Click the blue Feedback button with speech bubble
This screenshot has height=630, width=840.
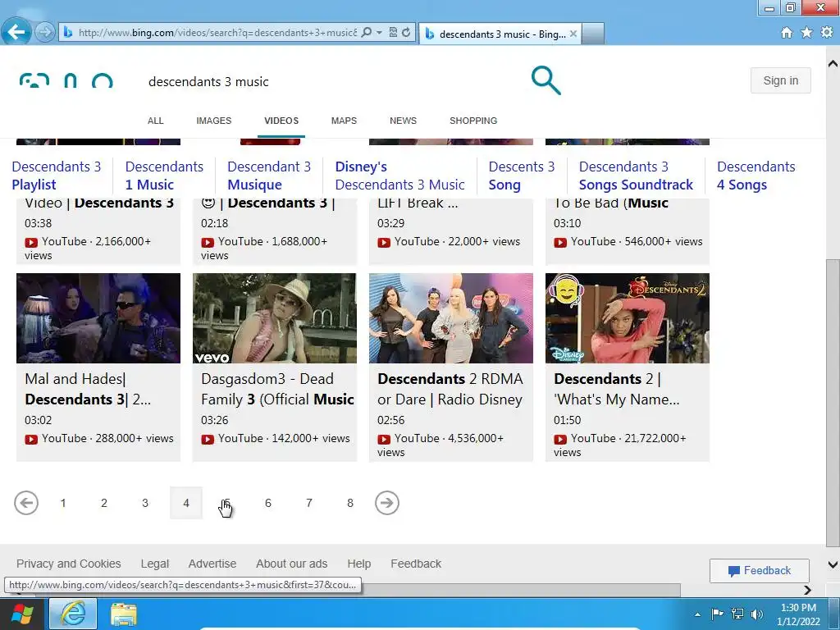[759, 571]
